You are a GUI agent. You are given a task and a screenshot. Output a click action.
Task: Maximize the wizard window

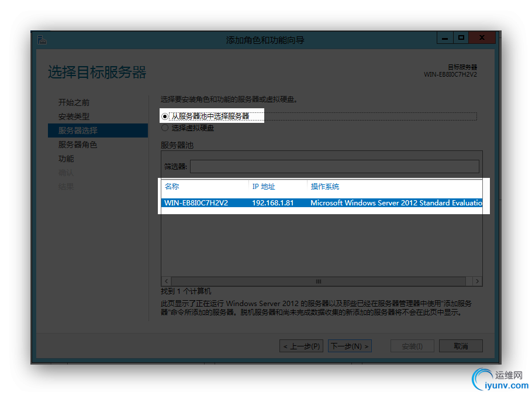(x=461, y=38)
